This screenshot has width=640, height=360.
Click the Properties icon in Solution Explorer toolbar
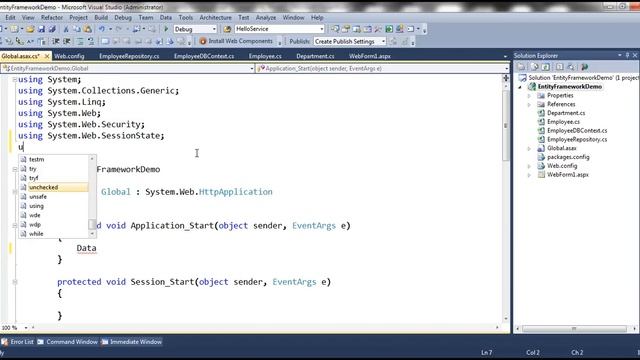point(521,67)
